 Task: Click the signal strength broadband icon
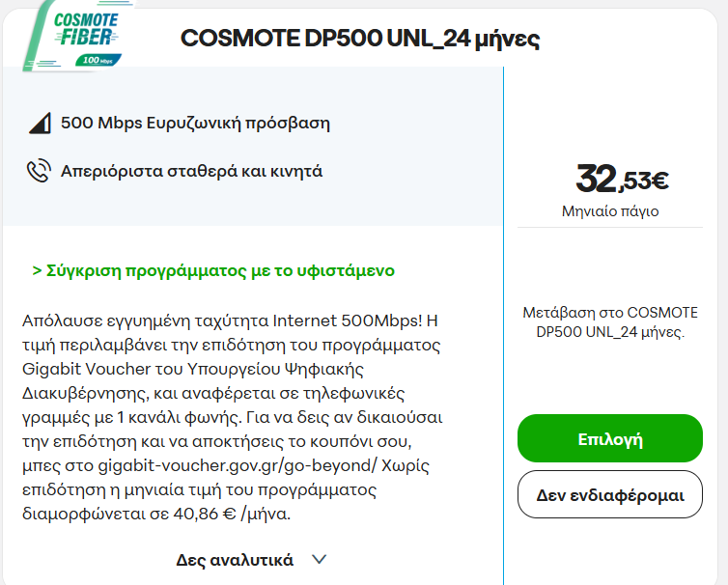pos(40,123)
